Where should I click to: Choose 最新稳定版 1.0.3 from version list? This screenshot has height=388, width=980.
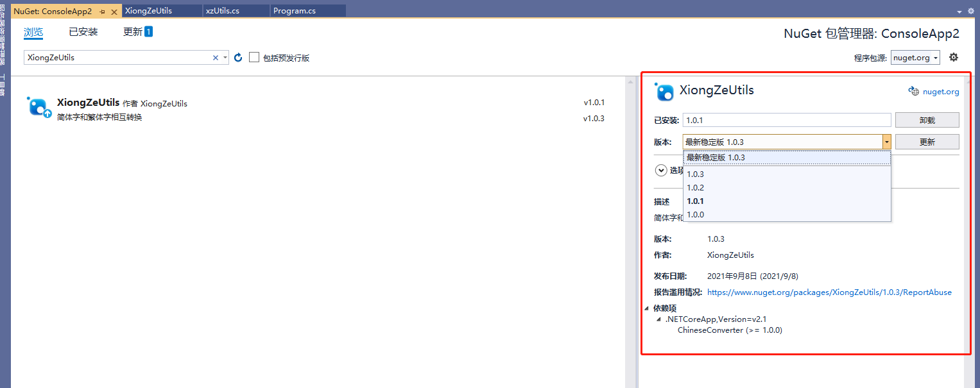pyautogui.click(x=787, y=158)
